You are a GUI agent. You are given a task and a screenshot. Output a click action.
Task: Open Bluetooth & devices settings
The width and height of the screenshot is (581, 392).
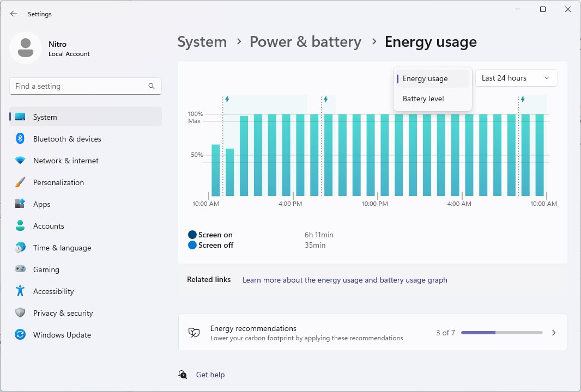coord(86,139)
